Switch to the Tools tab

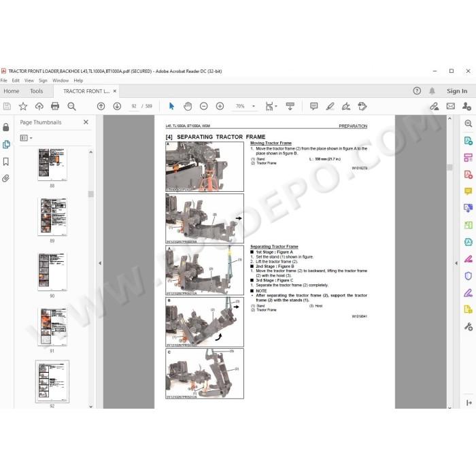(37, 91)
